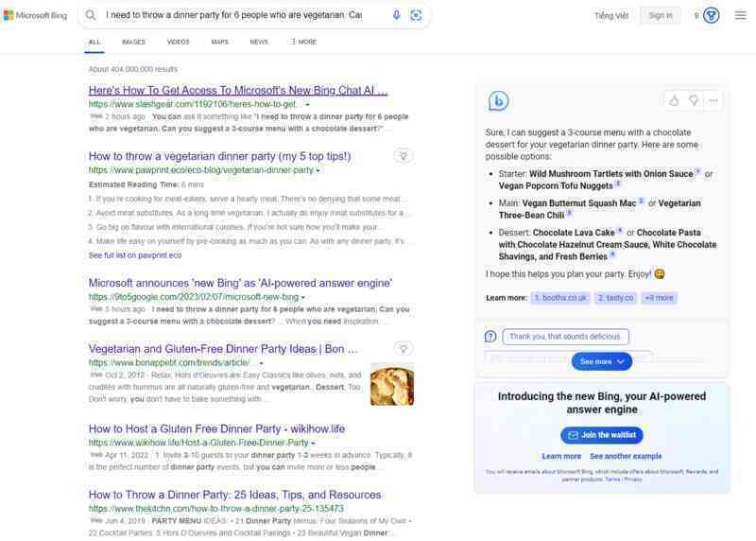The width and height of the screenshot is (756, 541).
Task: Open +9 more learn more sources
Action: pyautogui.click(x=659, y=298)
